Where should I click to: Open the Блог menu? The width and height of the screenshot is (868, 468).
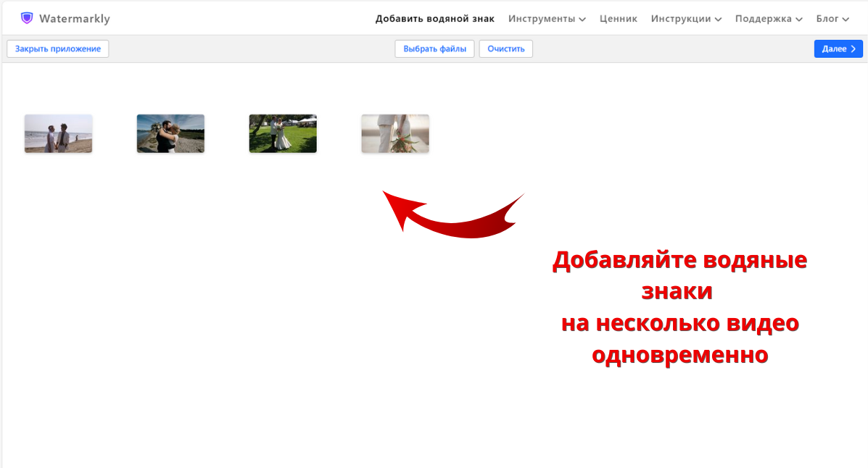[827, 19]
